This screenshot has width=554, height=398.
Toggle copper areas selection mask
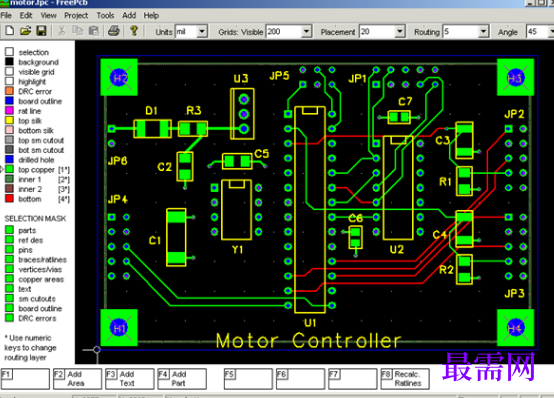9,279
